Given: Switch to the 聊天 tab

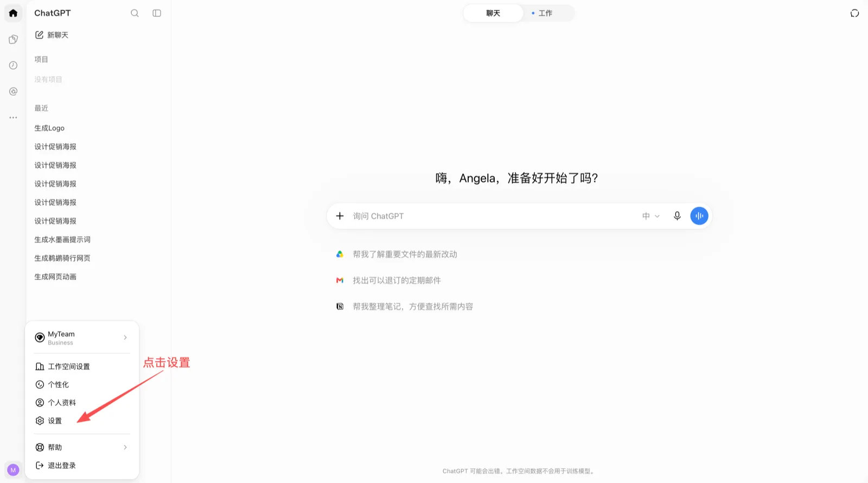Looking at the screenshot, I should [493, 13].
